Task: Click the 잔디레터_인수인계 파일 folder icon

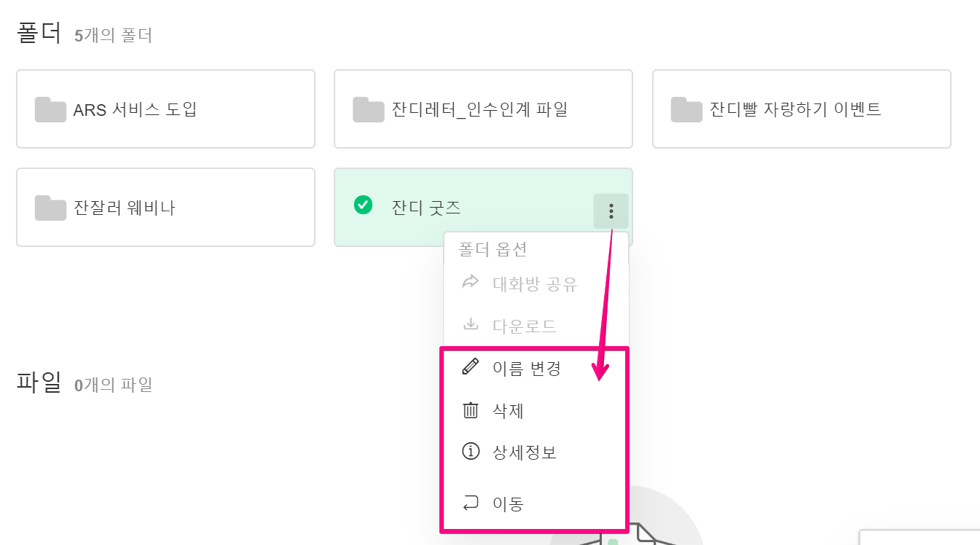Action: point(368,110)
